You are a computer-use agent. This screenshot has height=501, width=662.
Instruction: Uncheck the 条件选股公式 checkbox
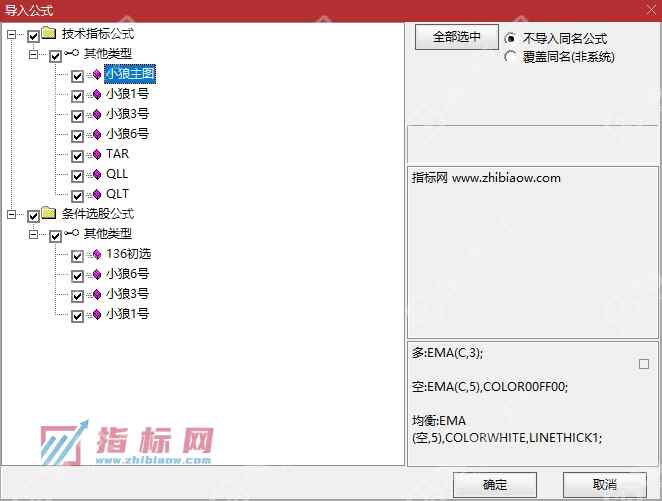(33, 217)
